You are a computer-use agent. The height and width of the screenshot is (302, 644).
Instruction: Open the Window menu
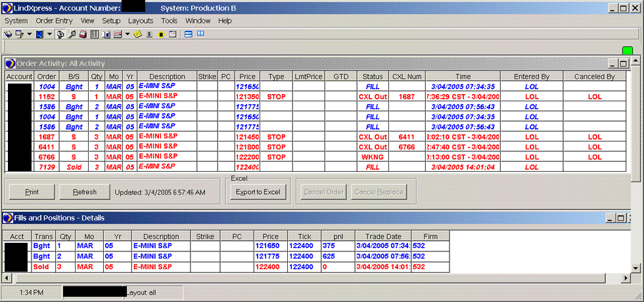point(198,20)
